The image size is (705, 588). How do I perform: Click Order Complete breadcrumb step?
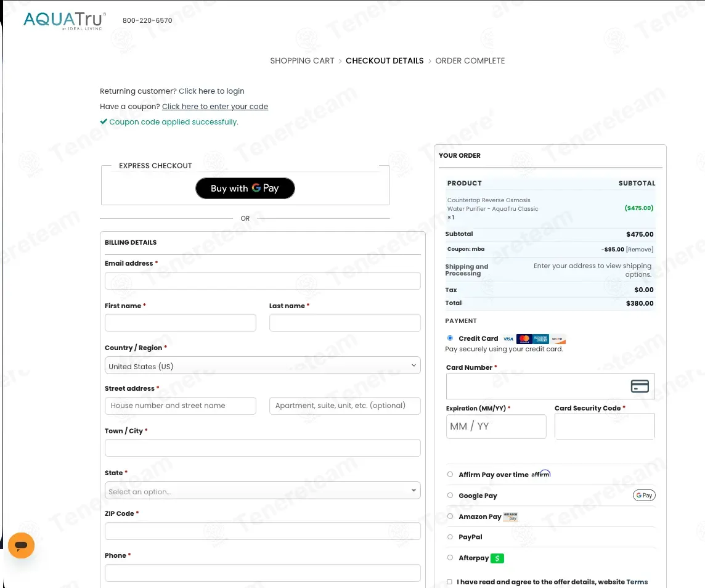[x=470, y=60]
